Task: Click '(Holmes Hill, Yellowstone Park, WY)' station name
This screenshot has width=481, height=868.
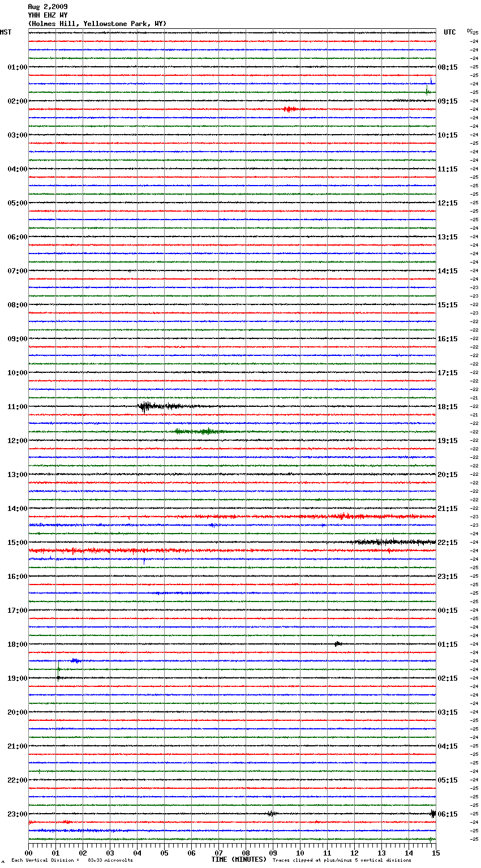Action: [x=97, y=24]
